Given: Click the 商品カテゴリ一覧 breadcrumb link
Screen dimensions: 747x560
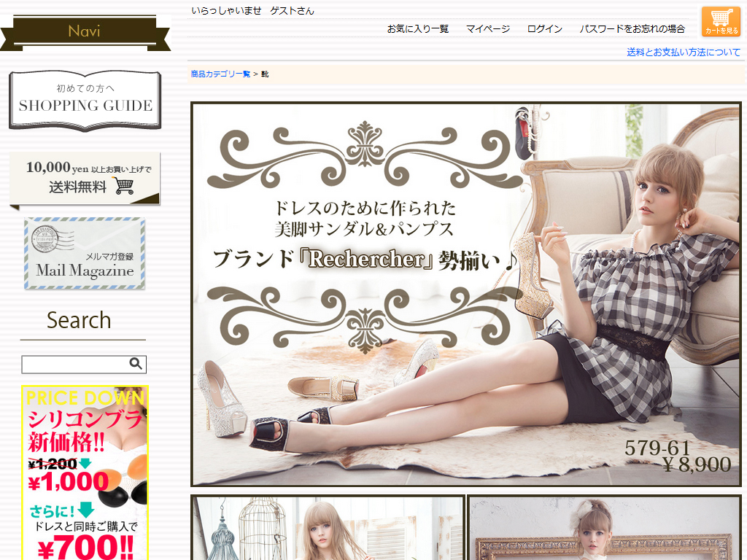Looking at the screenshot, I should pyautogui.click(x=220, y=74).
